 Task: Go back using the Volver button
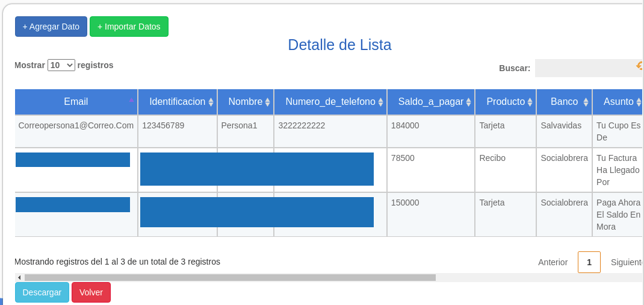pyautogui.click(x=91, y=292)
